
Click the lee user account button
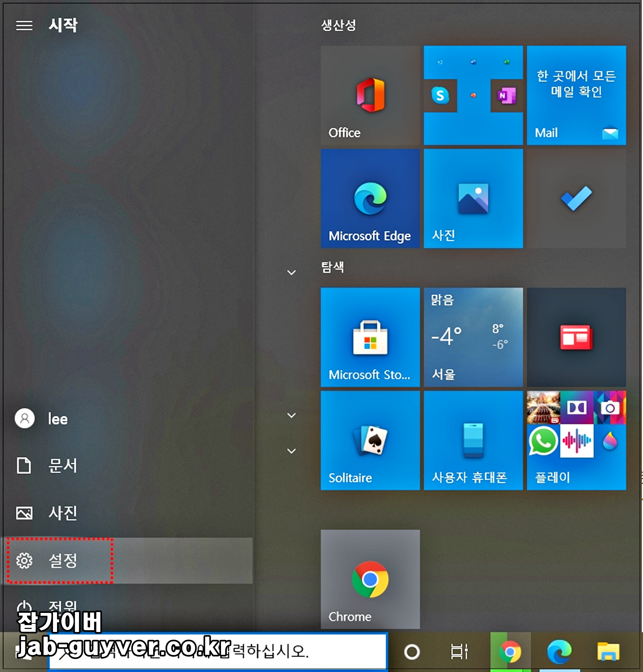41,419
